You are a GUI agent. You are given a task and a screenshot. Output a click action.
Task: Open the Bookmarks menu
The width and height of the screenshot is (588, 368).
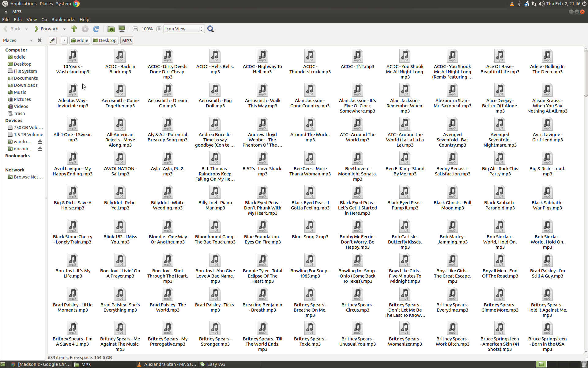(x=63, y=19)
